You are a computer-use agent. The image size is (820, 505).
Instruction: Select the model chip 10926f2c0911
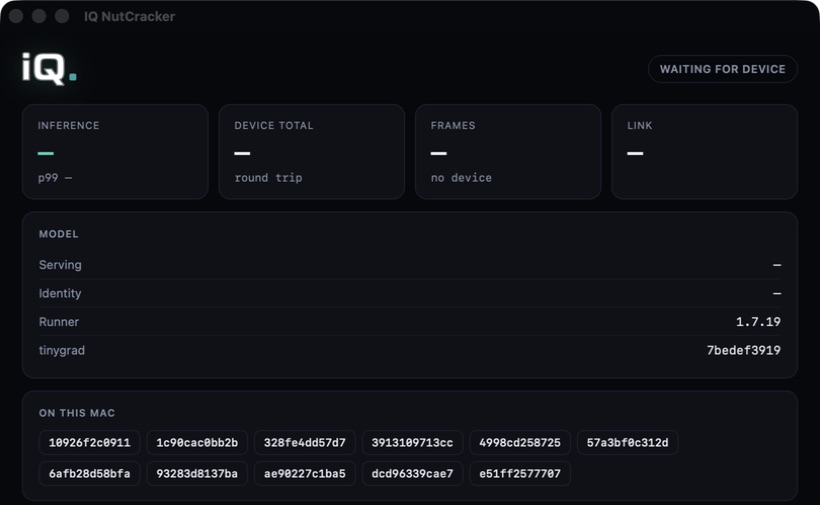coord(89,443)
